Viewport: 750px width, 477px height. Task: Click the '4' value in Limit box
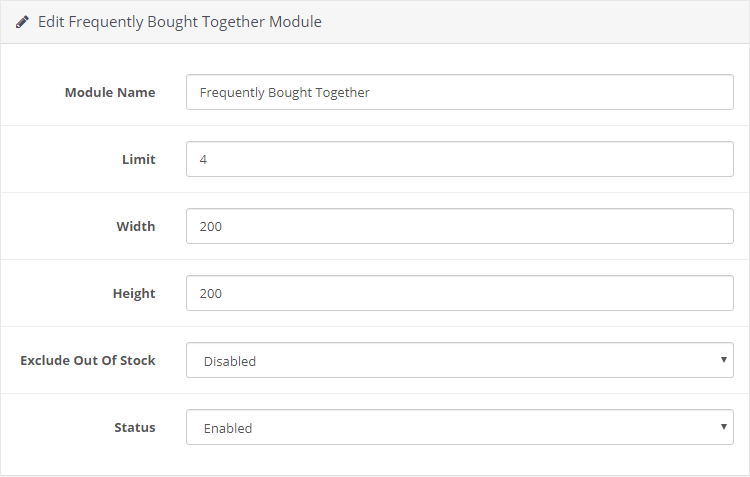(203, 160)
